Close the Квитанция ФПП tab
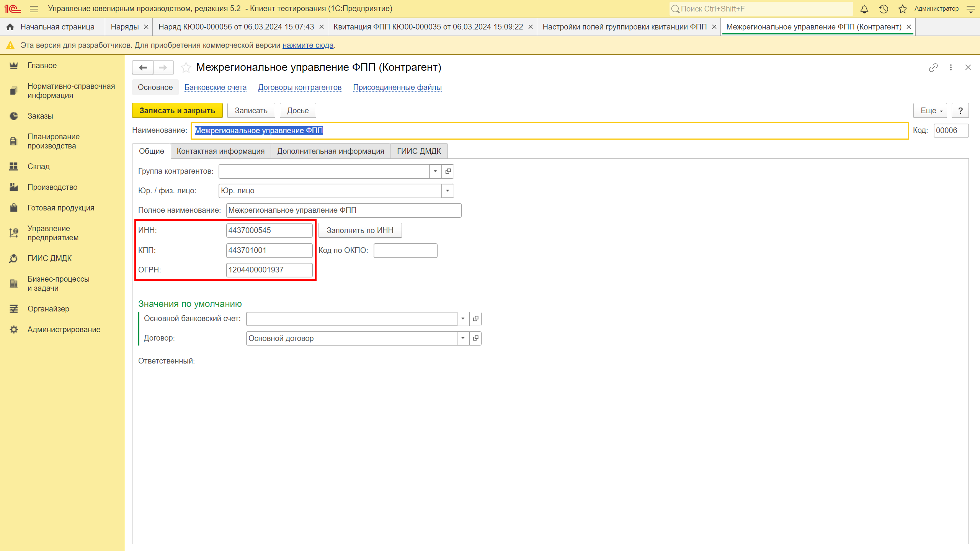 coord(531,27)
